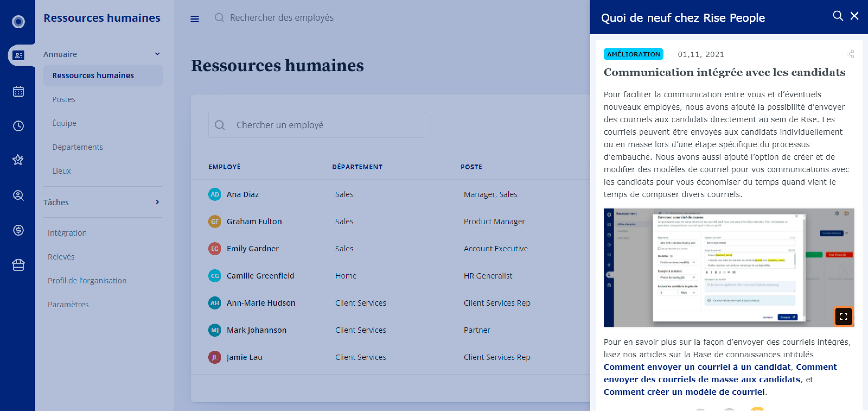Open the calendar sidebar icon

tap(18, 91)
